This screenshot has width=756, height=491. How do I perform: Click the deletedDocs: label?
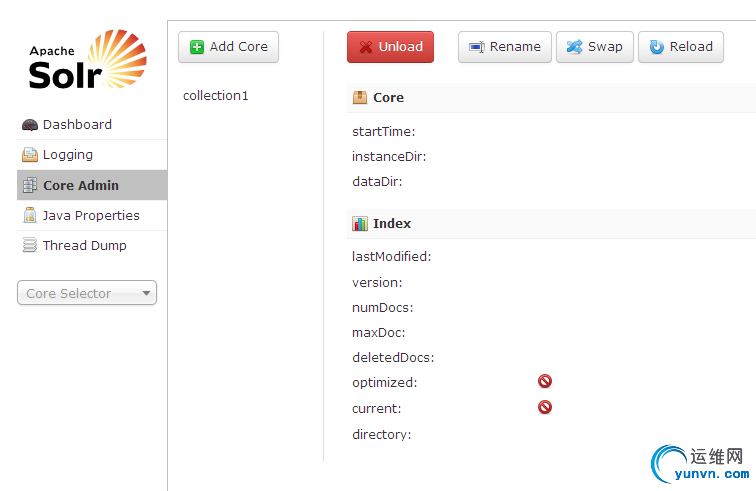[393, 358]
